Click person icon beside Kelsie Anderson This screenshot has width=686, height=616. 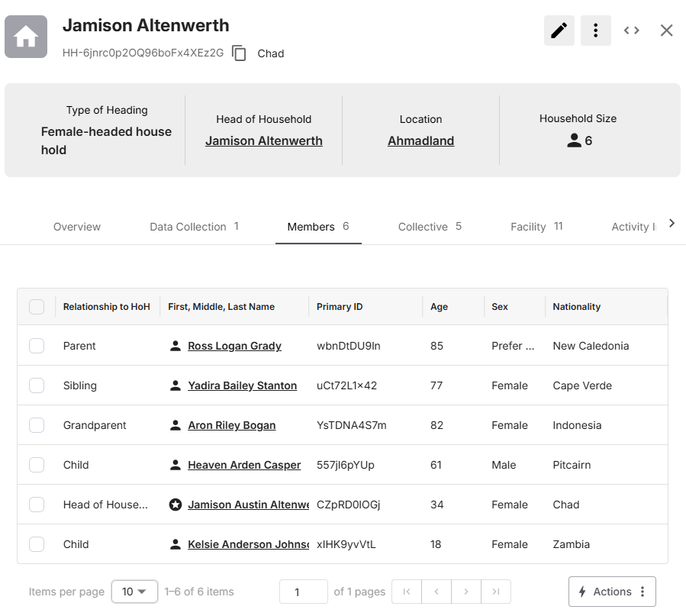[176, 544]
